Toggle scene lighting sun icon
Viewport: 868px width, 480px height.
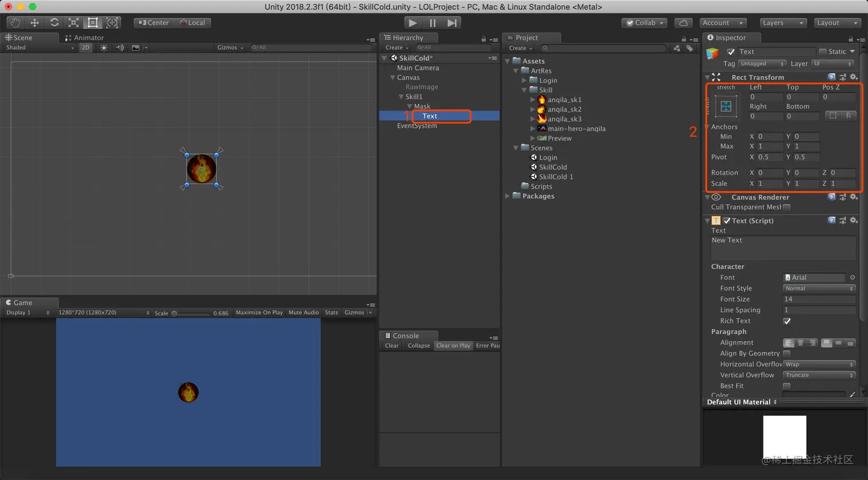(x=104, y=48)
